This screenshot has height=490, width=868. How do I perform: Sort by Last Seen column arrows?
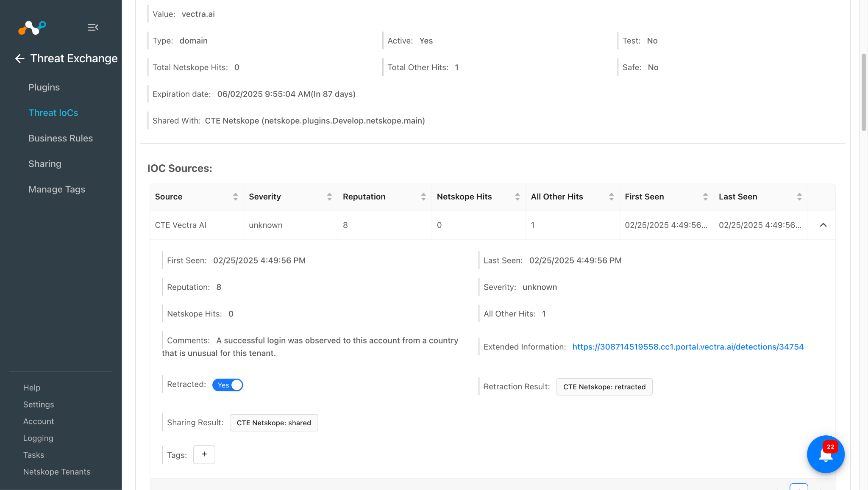tap(799, 197)
